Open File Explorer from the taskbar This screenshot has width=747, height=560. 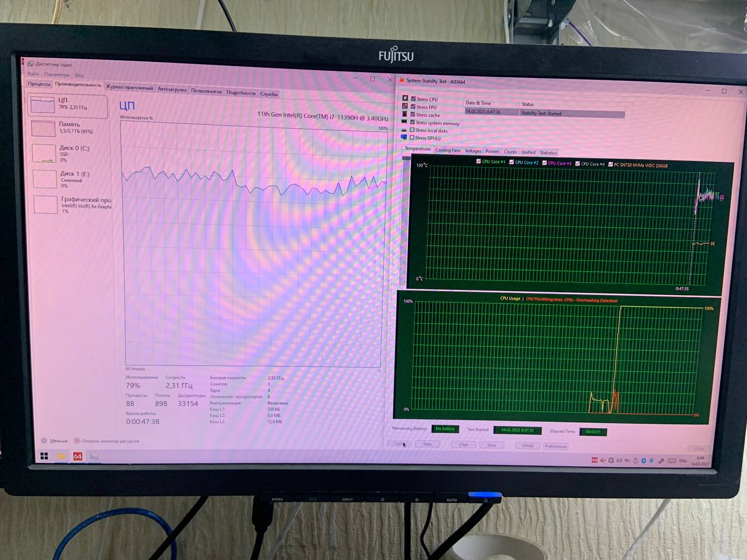click(x=61, y=456)
